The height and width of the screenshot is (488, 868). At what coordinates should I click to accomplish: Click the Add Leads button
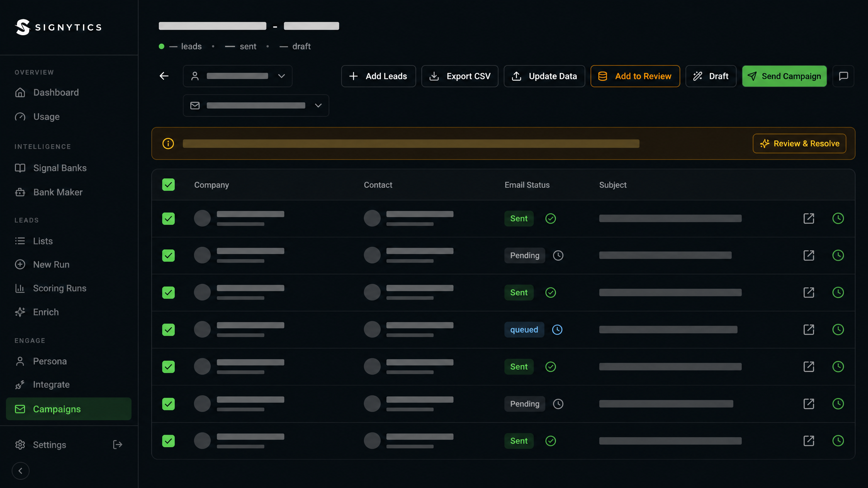tap(378, 76)
